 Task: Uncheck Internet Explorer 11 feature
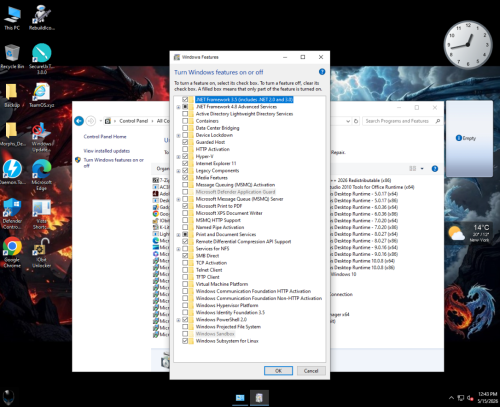point(185,163)
